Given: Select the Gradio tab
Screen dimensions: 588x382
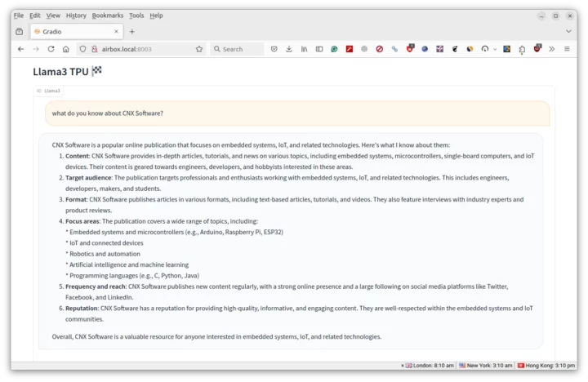Looking at the screenshot, I should [x=77, y=32].
